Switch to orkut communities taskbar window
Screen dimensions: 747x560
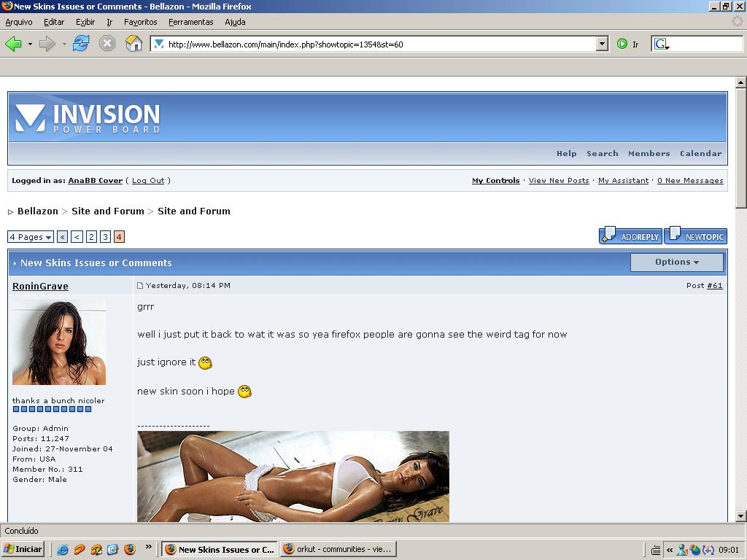click(338, 549)
